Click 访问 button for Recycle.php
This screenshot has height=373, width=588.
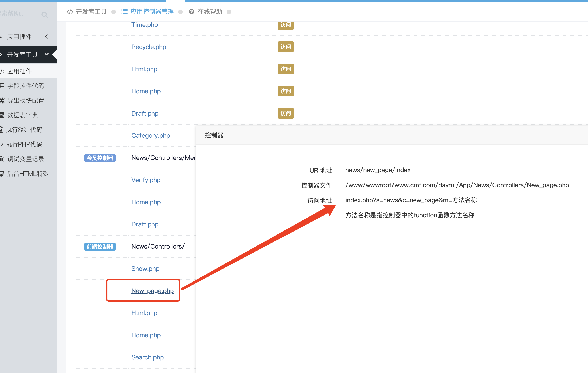[285, 47]
